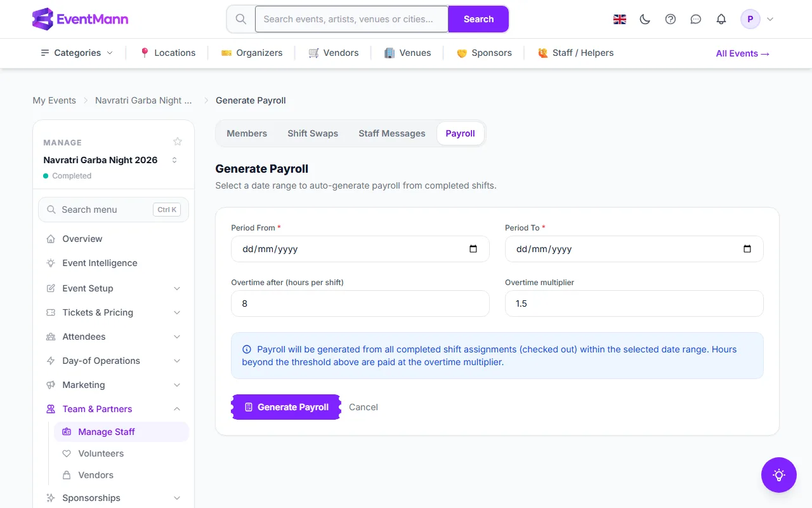Click Cancel next to Generate Payroll
The width and height of the screenshot is (812, 508).
pyautogui.click(x=363, y=407)
